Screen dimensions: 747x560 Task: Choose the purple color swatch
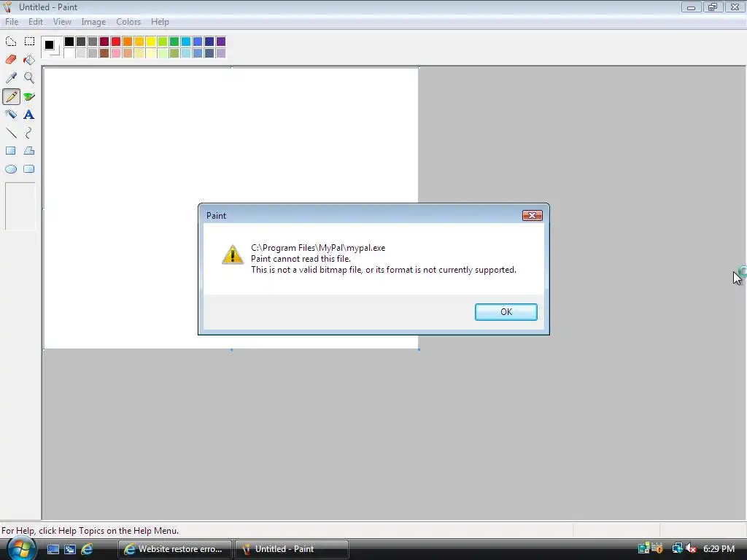click(x=221, y=42)
